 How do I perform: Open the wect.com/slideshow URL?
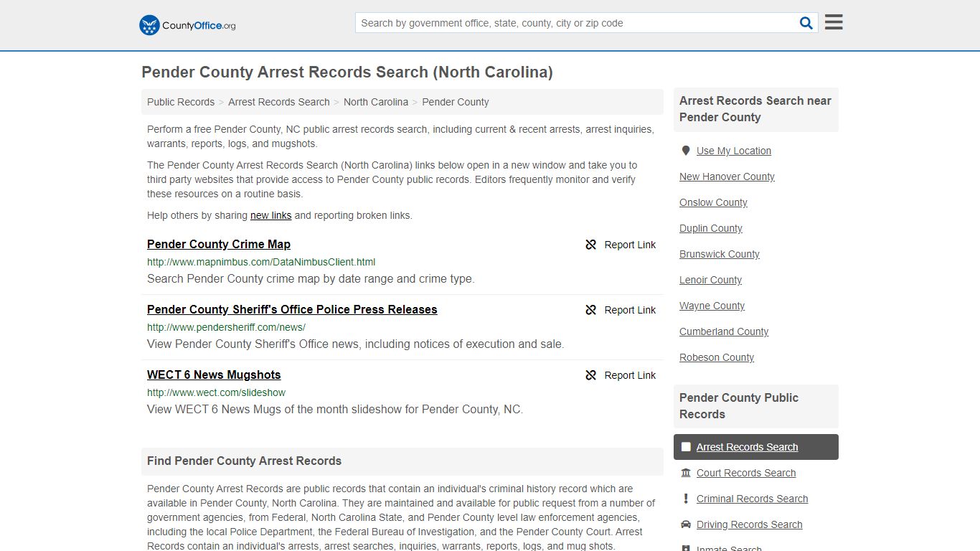[x=216, y=392]
